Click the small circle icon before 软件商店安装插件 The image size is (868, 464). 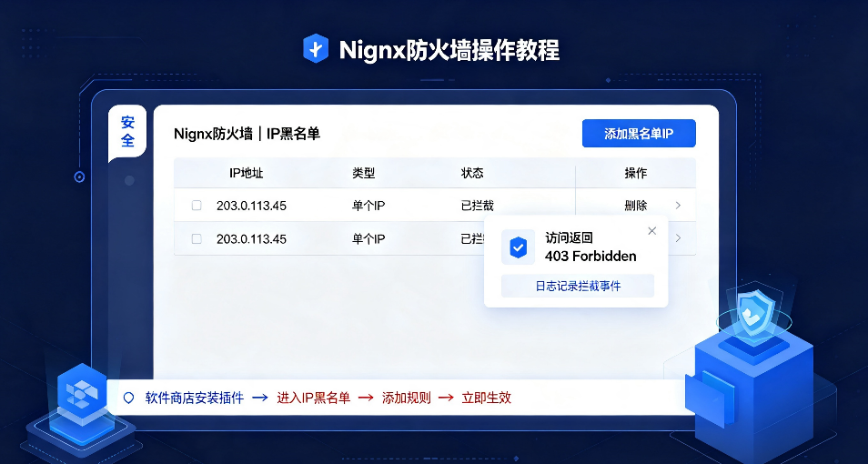click(129, 398)
